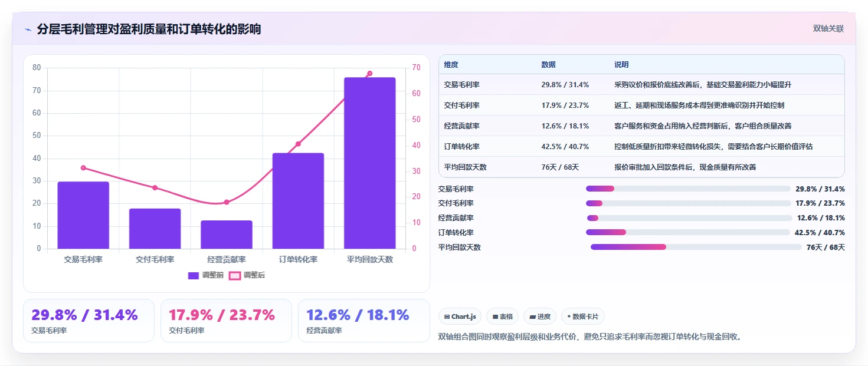Viewport: 868px width, 366px height.
Task: Click description starting with 返工、延期和现场服务
Action: coord(699,105)
